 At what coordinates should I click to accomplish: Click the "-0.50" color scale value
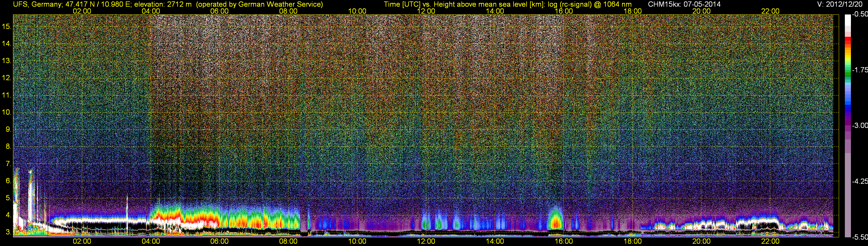[x=860, y=14]
